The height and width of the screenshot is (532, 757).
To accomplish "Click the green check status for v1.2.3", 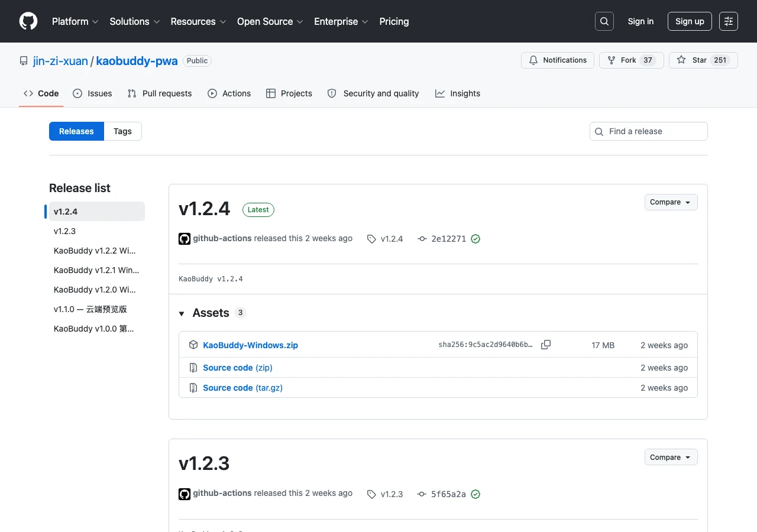I will coord(475,494).
